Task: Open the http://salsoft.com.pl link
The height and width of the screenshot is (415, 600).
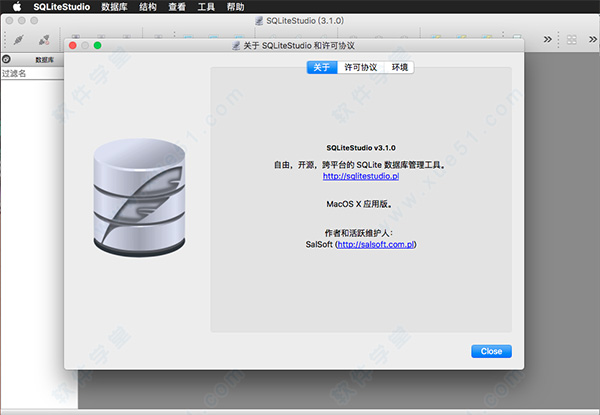Action: (376, 244)
